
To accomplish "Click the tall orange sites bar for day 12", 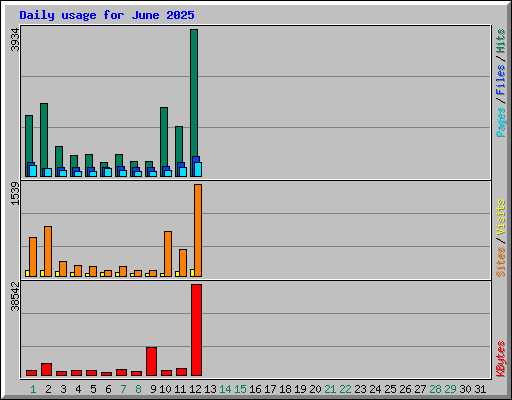I will click(198, 230).
